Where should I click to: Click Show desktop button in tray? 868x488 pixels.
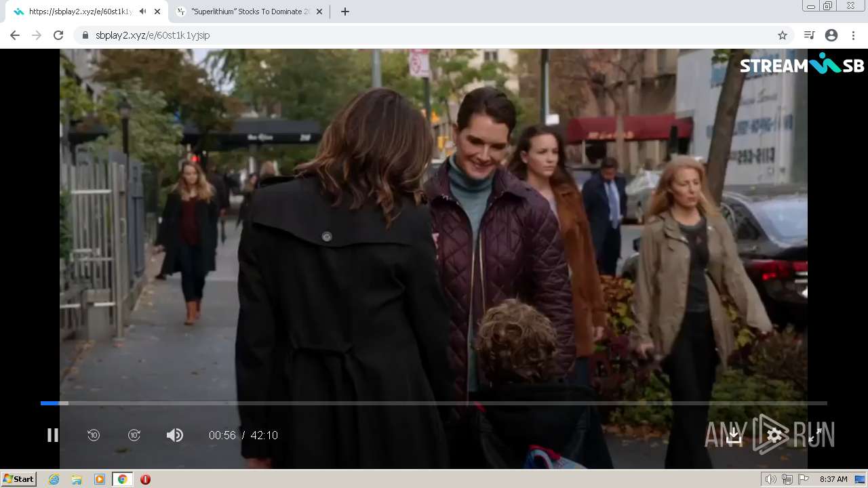point(860,479)
